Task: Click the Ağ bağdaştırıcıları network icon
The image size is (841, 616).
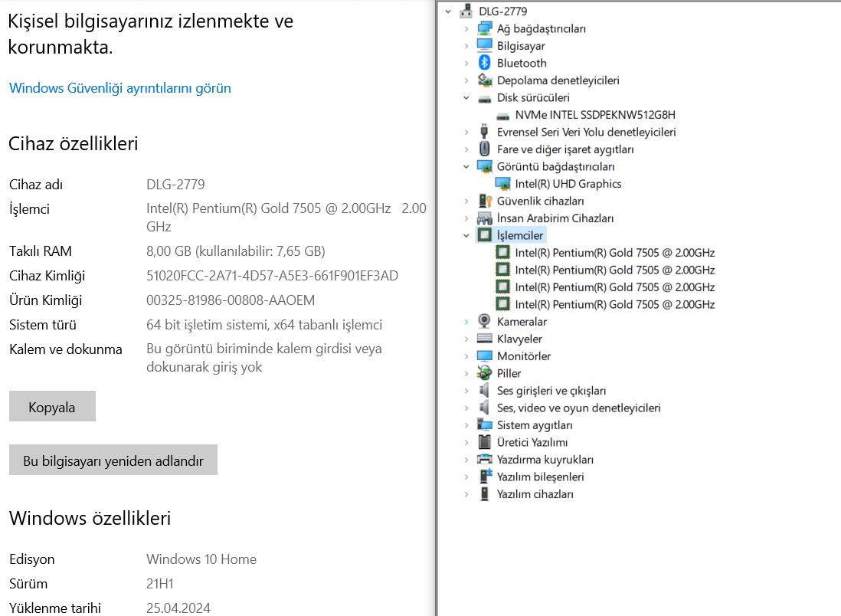Action: [x=484, y=28]
